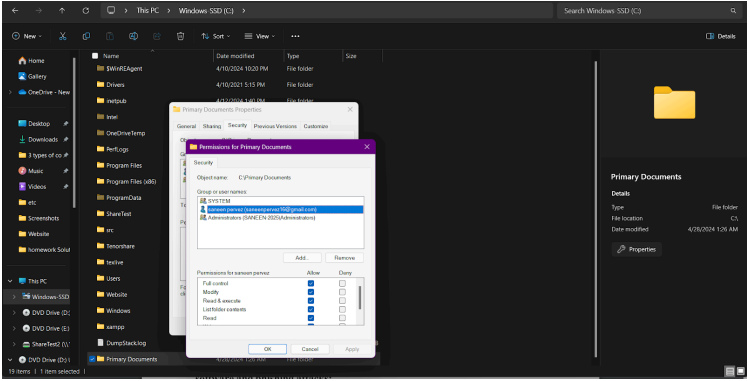This screenshot has width=750, height=381.
Task: Open Home in navigation pane
Action: coord(32,61)
